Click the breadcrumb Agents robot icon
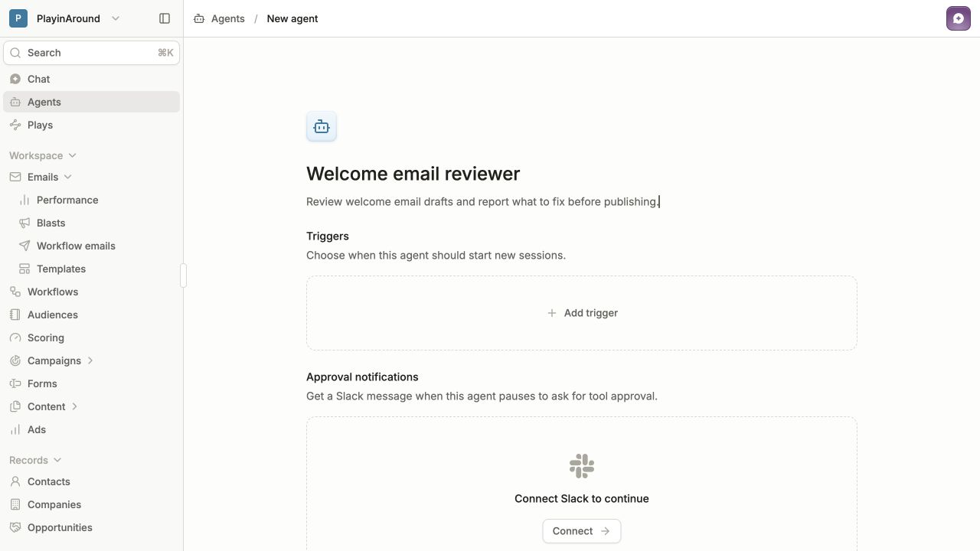Image resolution: width=980 pixels, height=551 pixels. pyautogui.click(x=199, y=18)
